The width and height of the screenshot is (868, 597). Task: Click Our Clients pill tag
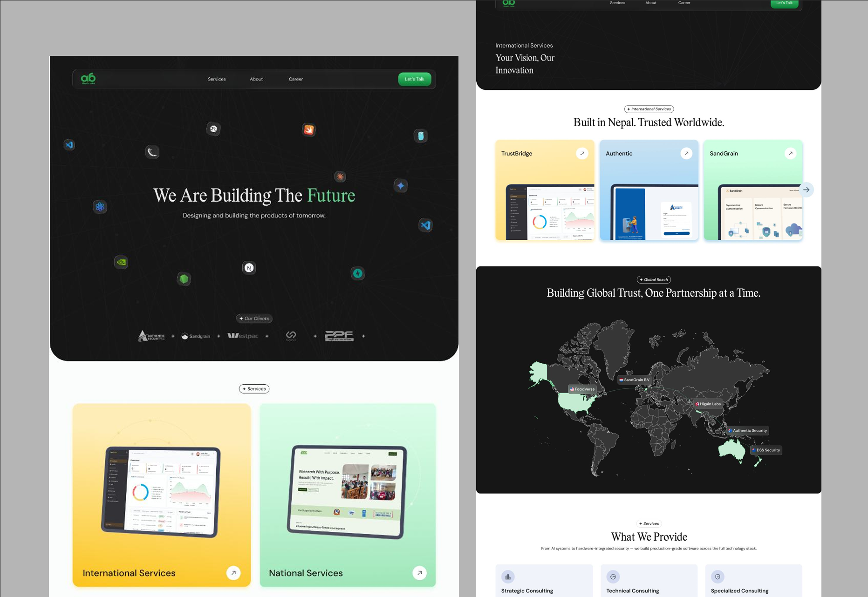(254, 319)
